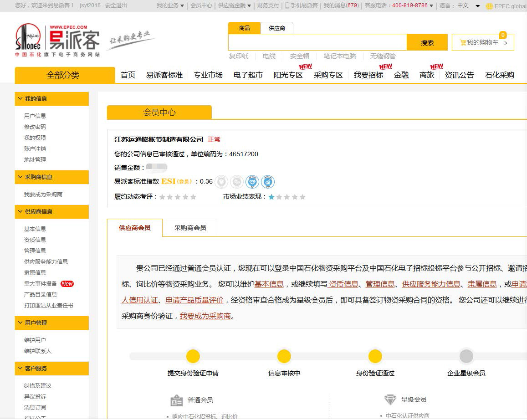Open the 供应链金融 dropdown
Image resolution: width=527 pixels, height=420 pixels.
pyautogui.click(x=234, y=5)
